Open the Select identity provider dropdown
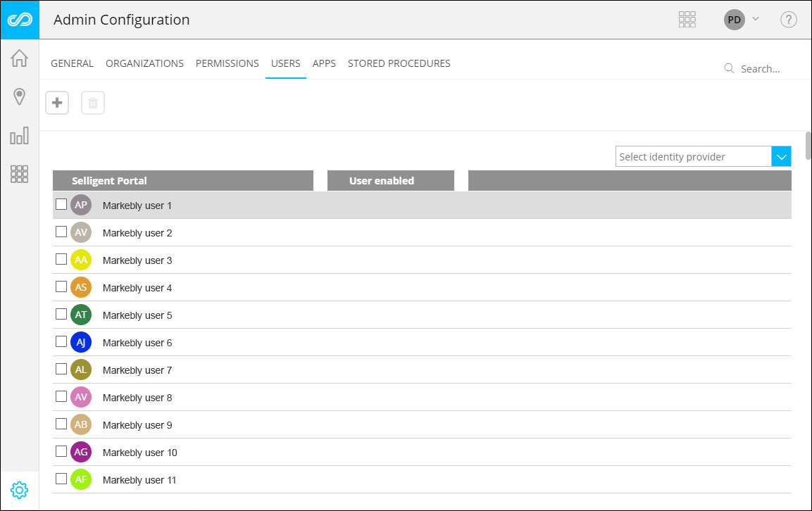The width and height of the screenshot is (812, 511). (692, 156)
